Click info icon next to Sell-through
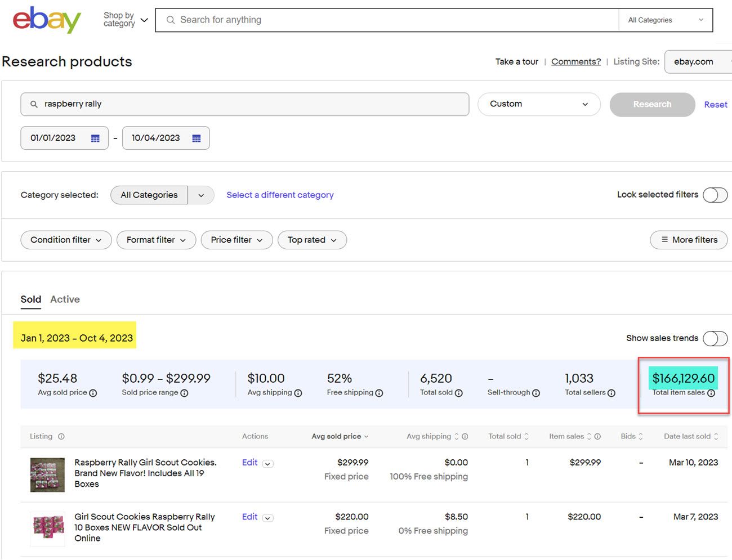 point(536,393)
